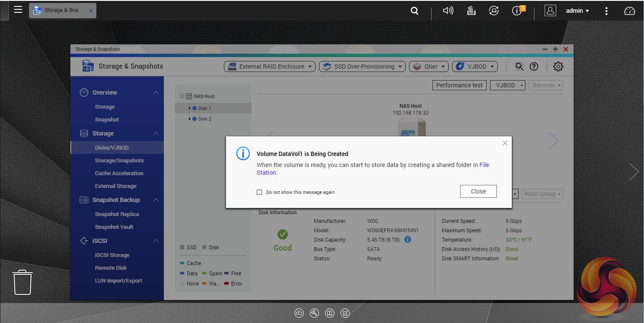This screenshot has width=644, height=323.
Task: Open Storage & Snapshots settings gear
Action: (x=558, y=66)
